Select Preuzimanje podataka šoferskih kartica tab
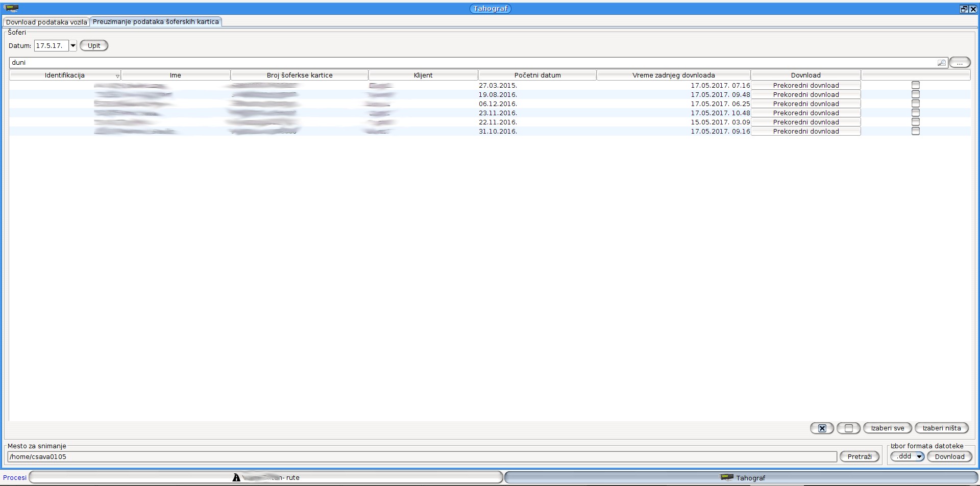The image size is (980, 486). [156, 22]
